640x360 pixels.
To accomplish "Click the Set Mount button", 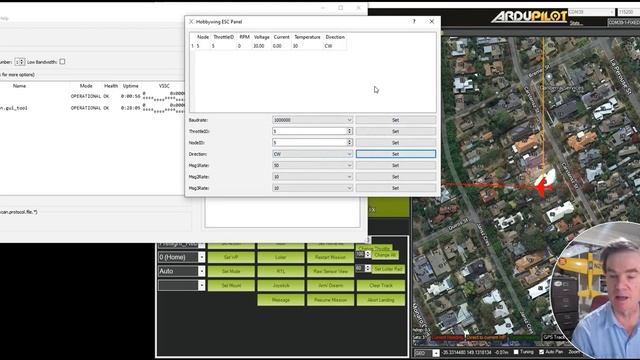I will pos(231,285).
